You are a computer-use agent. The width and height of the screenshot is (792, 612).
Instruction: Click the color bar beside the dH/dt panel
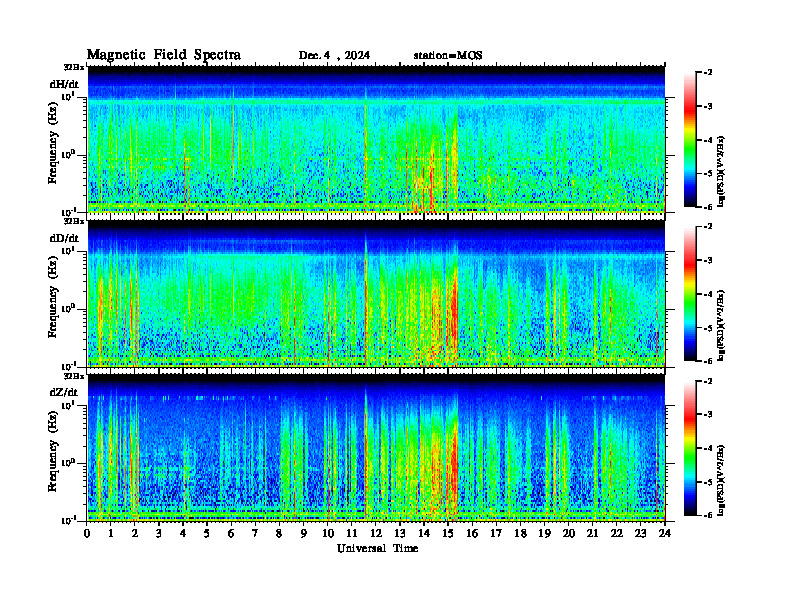click(x=690, y=140)
